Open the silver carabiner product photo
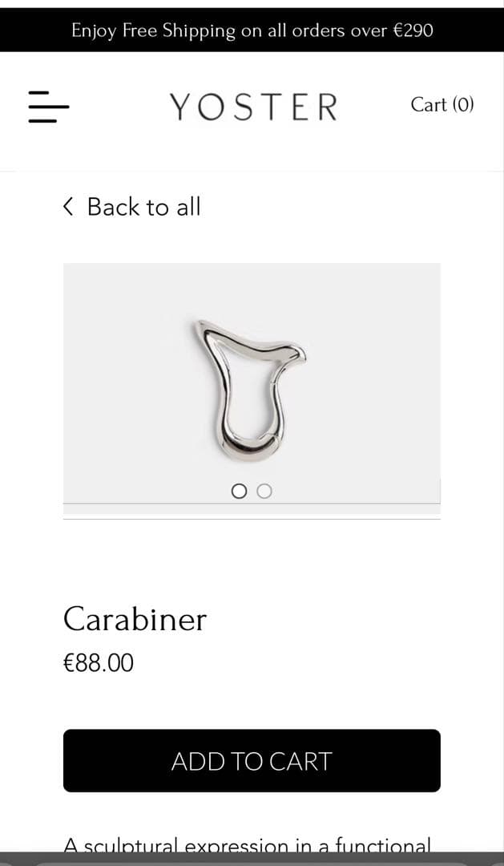Viewport: 504px width, 866px height. [x=249, y=390]
